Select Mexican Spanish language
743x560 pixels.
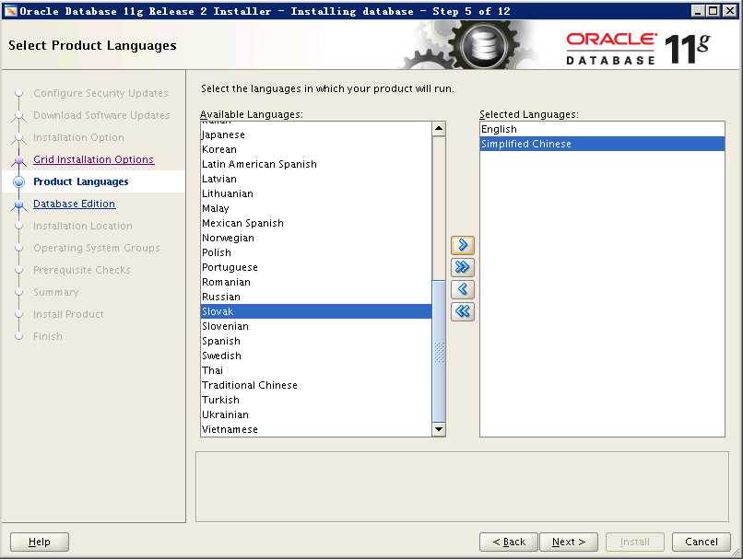pyautogui.click(x=316, y=223)
